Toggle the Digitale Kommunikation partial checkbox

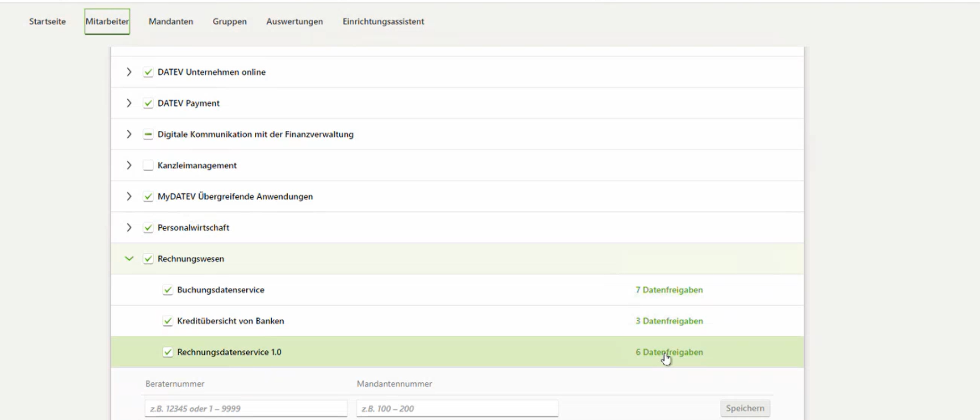(148, 134)
